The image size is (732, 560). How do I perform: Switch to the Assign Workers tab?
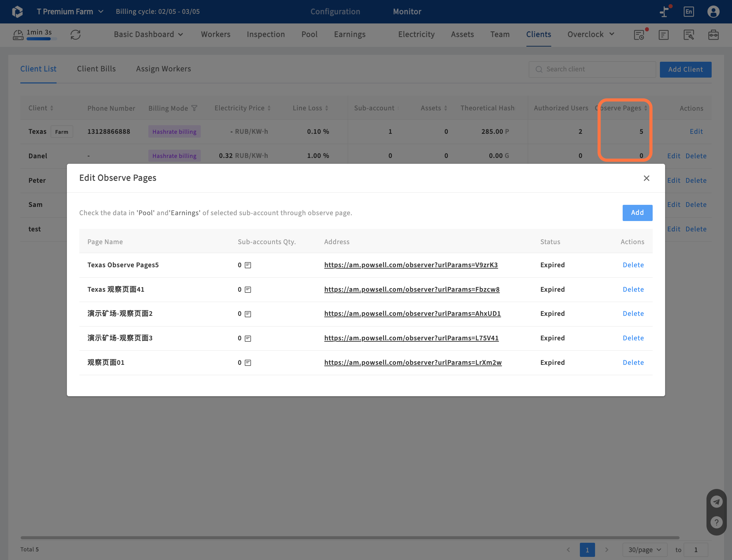(164, 69)
